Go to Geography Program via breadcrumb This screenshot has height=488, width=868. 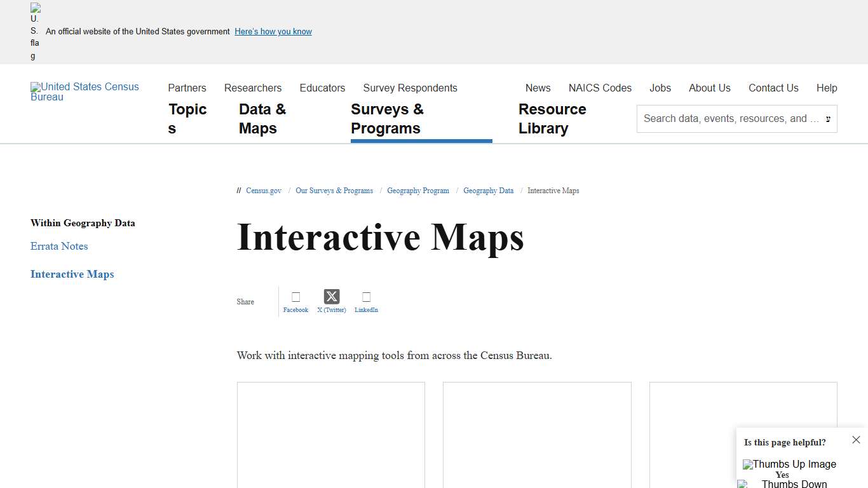click(418, 191)
